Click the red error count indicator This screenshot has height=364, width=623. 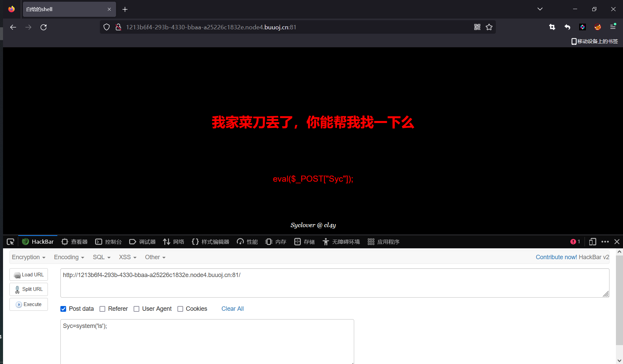575,242
